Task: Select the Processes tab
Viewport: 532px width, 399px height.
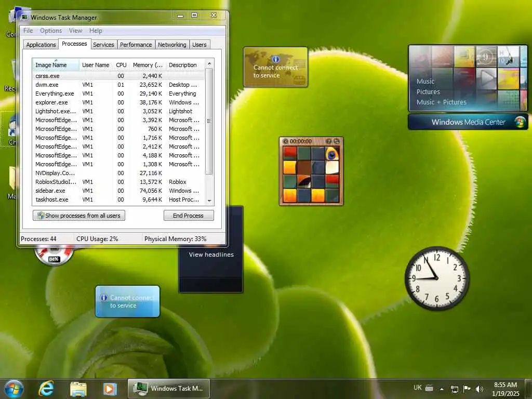Action: click(74, 44)
